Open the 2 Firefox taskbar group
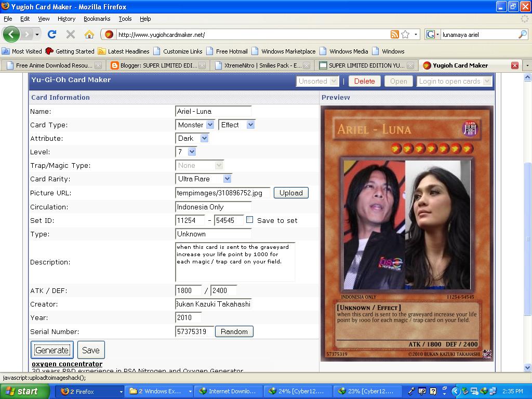The image size is (532, 399). (x=89, y=391)
